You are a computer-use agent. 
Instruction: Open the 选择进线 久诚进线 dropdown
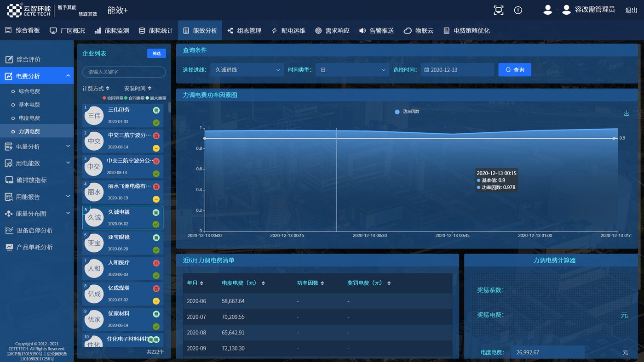247,70
